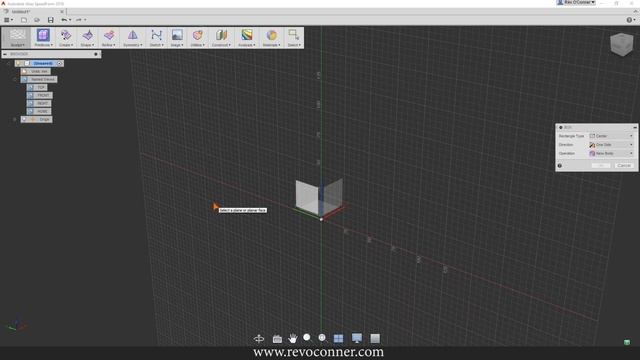
Task: Collapse the toolbar using top-right chevron
Action: pyautogui.click(x=635, y=11)
